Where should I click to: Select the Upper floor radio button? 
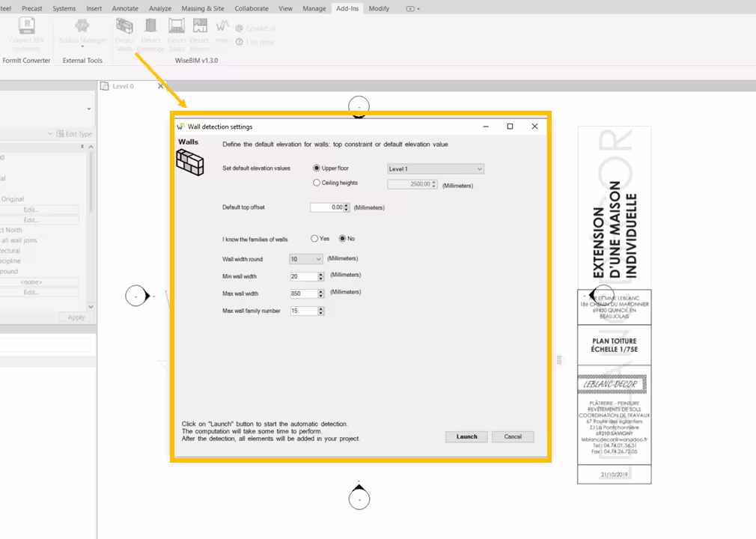coord(317,168)
